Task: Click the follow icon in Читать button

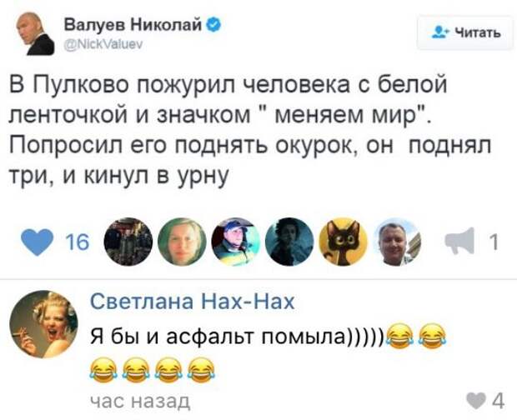Action: click(x=441, y=32)
